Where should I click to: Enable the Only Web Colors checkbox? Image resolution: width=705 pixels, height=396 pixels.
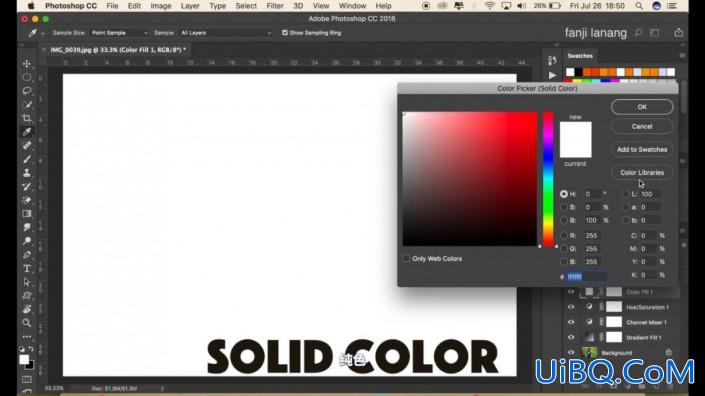406,258
